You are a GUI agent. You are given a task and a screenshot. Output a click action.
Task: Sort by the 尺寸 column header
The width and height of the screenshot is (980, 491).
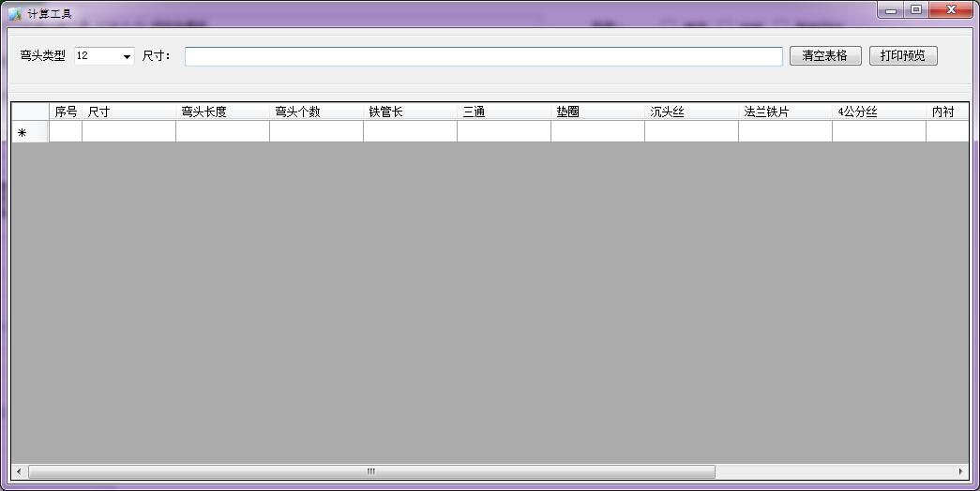pos(128,112)
